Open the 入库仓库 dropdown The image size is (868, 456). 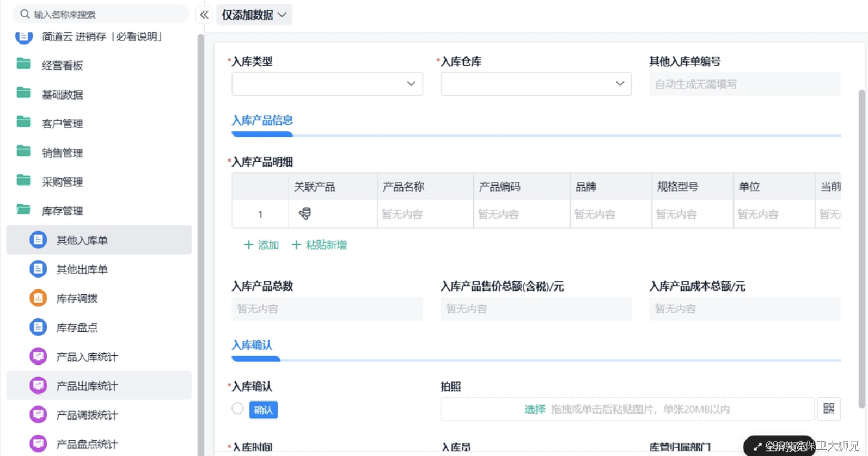point(536,84)
